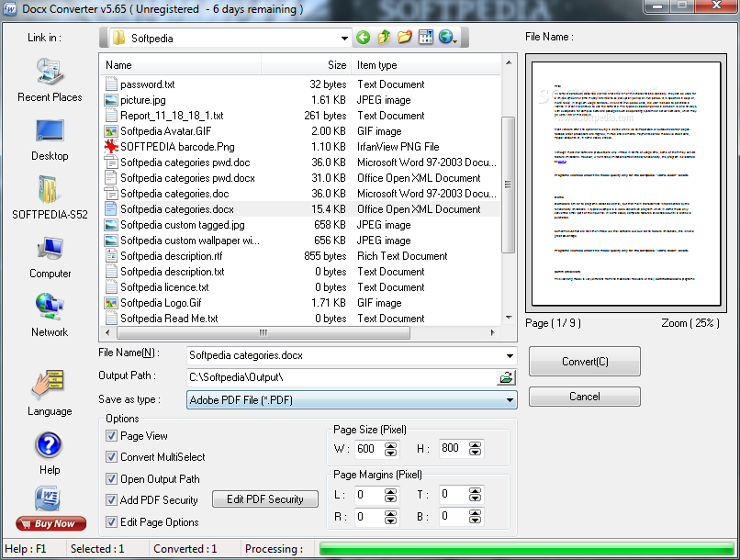Open Recent Places shortcut
The width and height of the screenshot is (740, 560).
point(50,80)
